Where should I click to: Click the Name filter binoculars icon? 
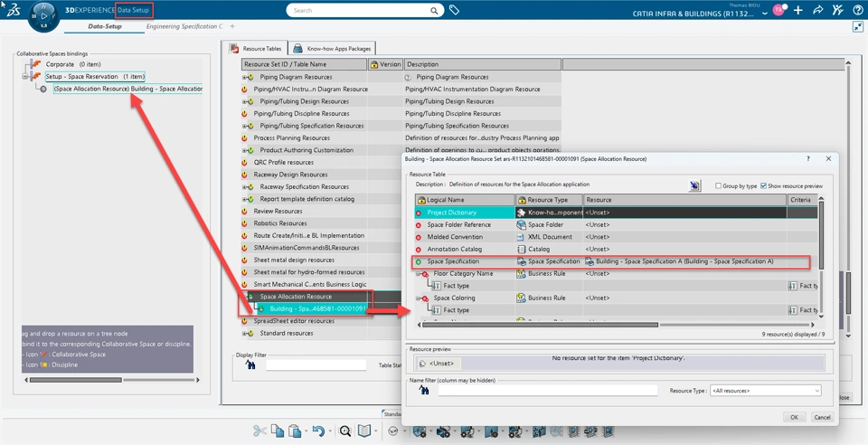point(425,390)
